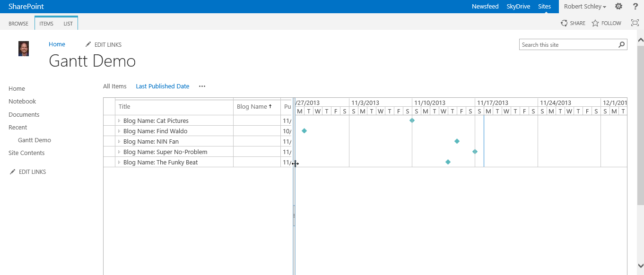Open the Site Contents page
Viewport: 644px width, 275px height.
(26, 153)
